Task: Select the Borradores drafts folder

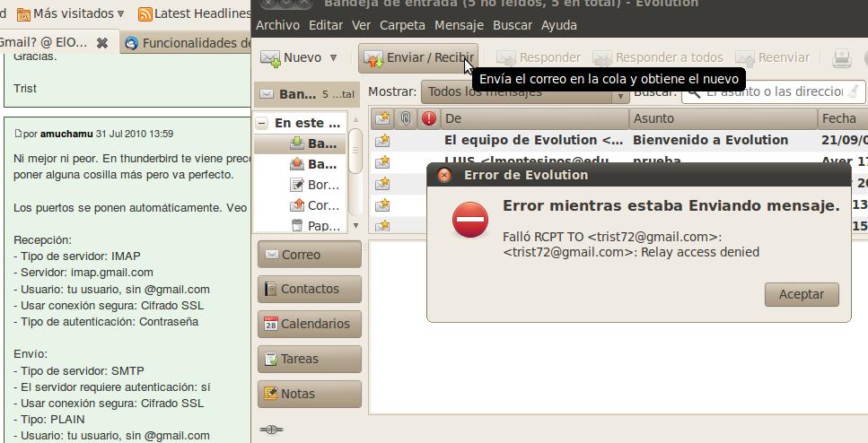Action: tap(301, 185)
